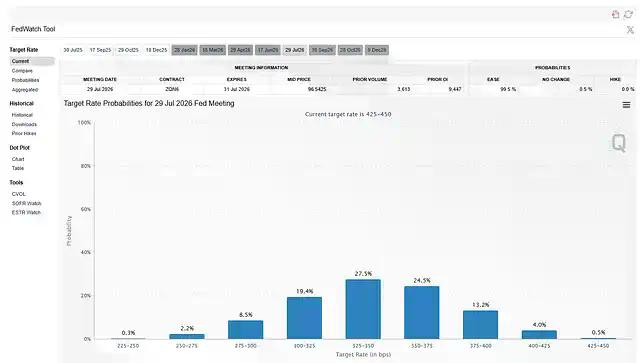The width and height of the screenshot is (640, 363).
Task: Open Chart under Dot Plot
Action: pyautogui.click(x=18, y=159)
